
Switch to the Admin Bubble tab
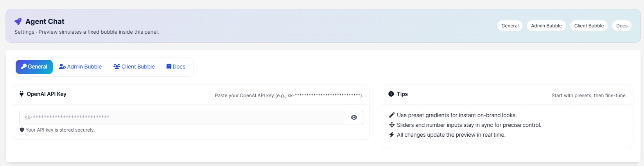81,67
